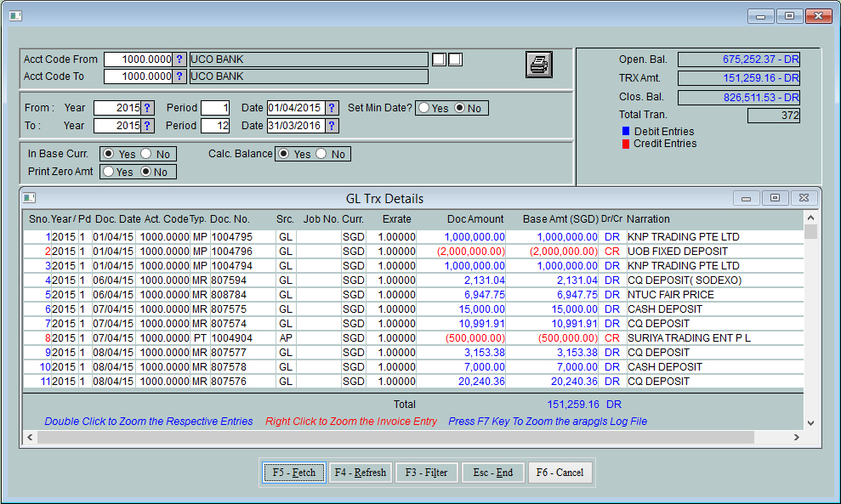
Task: Open date picker for From date 01/04/2015
Action: pyautogui.click(x=332, y=108)
